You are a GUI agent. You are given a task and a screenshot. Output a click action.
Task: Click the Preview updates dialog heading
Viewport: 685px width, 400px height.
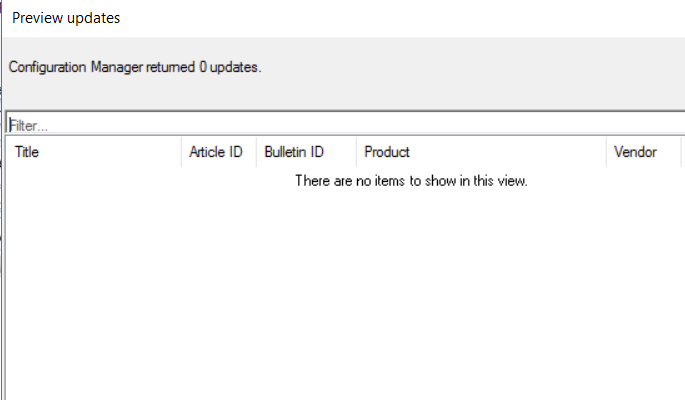pos(66,18)
